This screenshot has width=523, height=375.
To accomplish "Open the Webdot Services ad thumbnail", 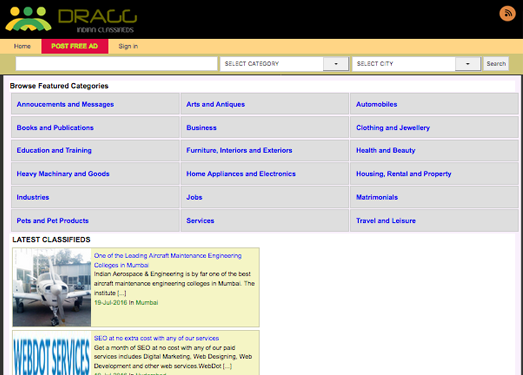I will 52,353.
